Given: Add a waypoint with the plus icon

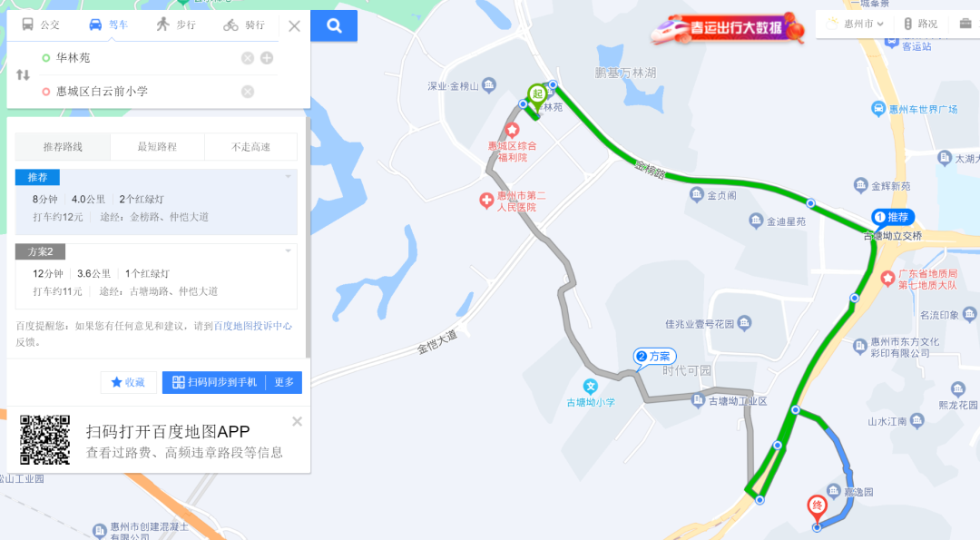Looking at the screenshot, I should tap(267, 58).
